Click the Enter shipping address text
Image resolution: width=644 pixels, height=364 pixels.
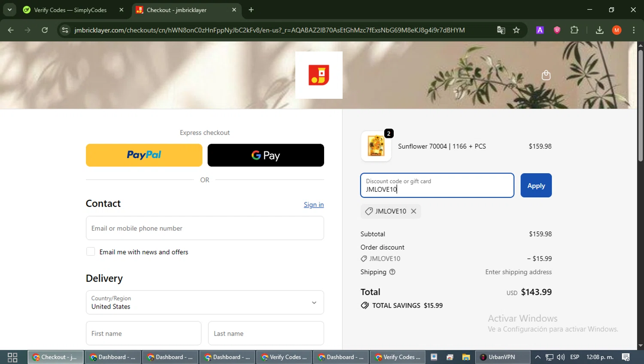[x=518, y=272]
